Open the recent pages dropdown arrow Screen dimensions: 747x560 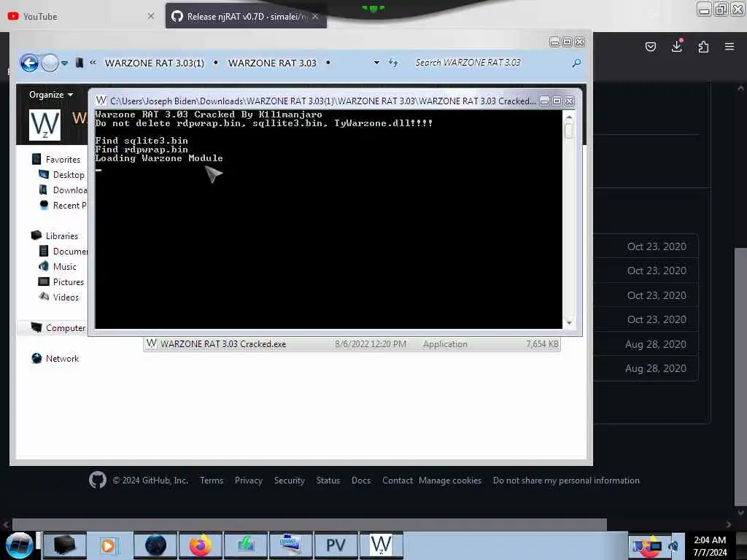[64, 63]
